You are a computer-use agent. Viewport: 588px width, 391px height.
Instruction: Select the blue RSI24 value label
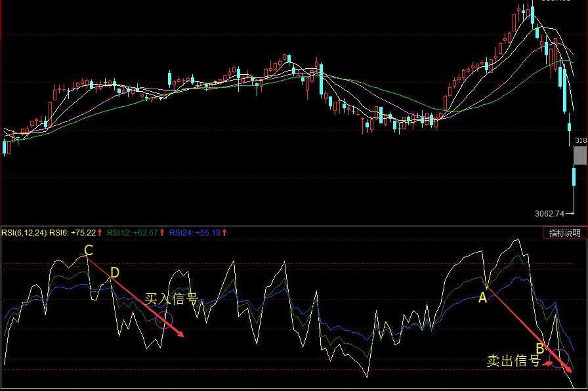pyautogui.click(x=194, y=233)
